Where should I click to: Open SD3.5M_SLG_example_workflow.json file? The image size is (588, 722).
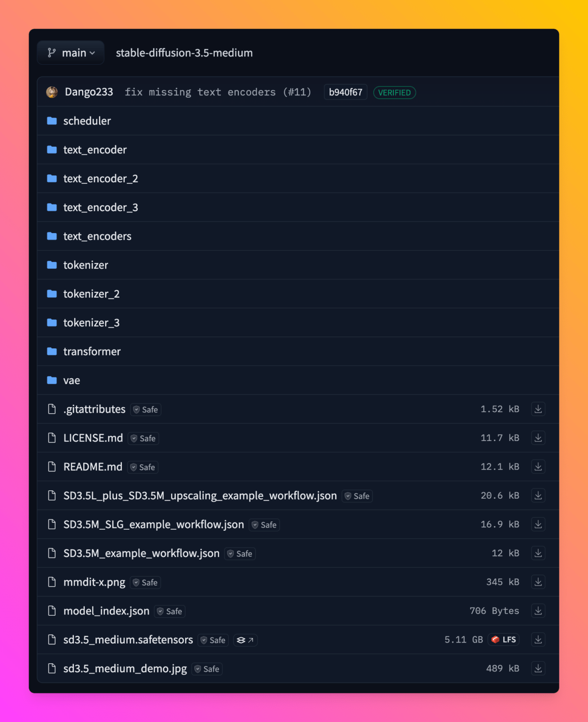154,524
